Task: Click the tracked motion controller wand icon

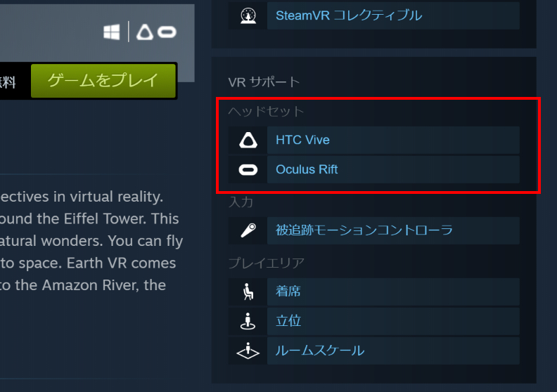Action: click(x=248, y=230)
